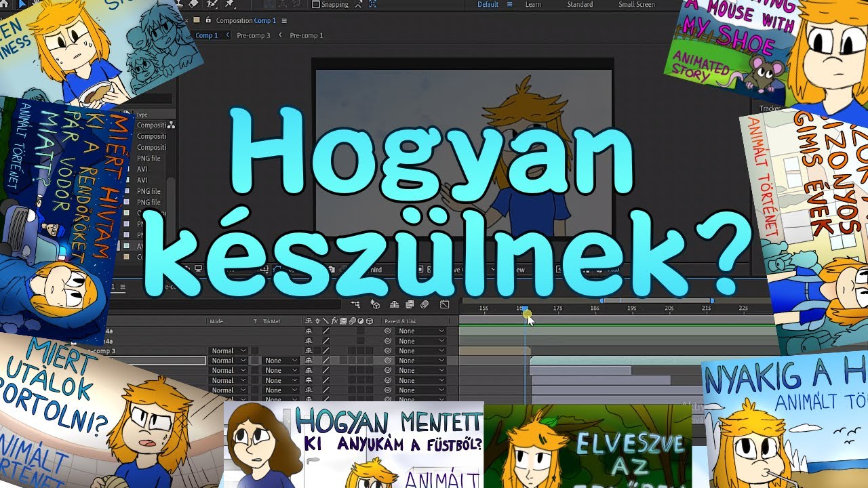The image size is (868, 488).
Task: Select the Roto Brush tool
Action: click(212, 4)
